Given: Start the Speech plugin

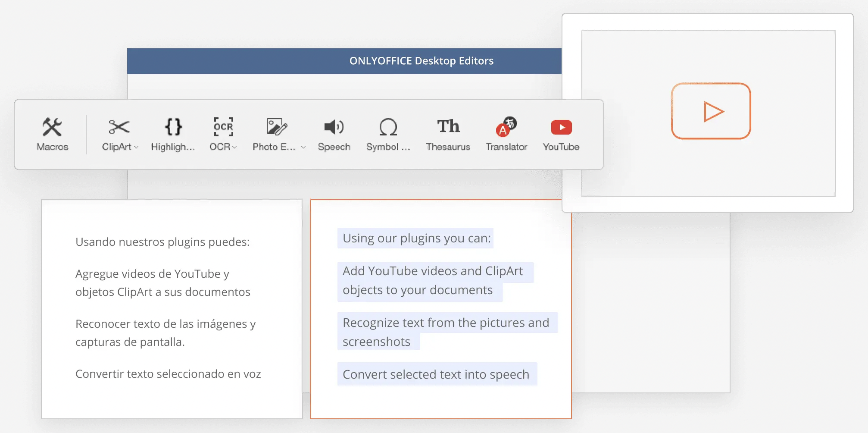Looking at the screenshot, I should pos(334,134).
